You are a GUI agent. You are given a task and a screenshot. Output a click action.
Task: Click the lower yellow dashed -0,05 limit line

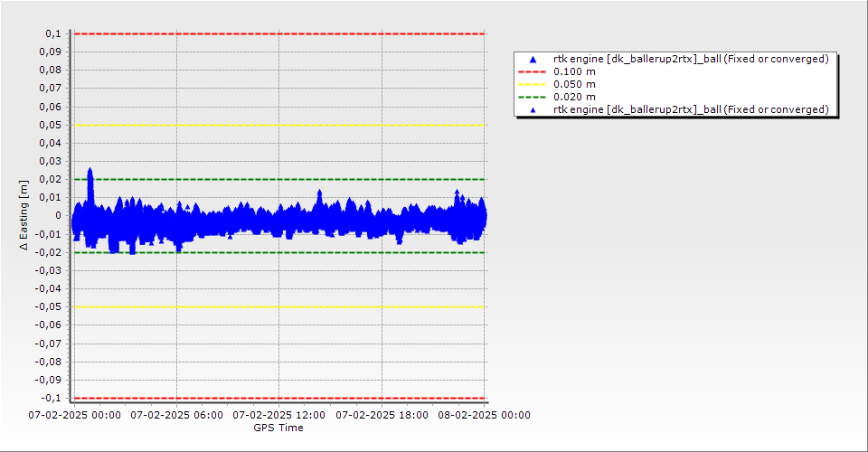pyautogui.click(x=279, y=307)
